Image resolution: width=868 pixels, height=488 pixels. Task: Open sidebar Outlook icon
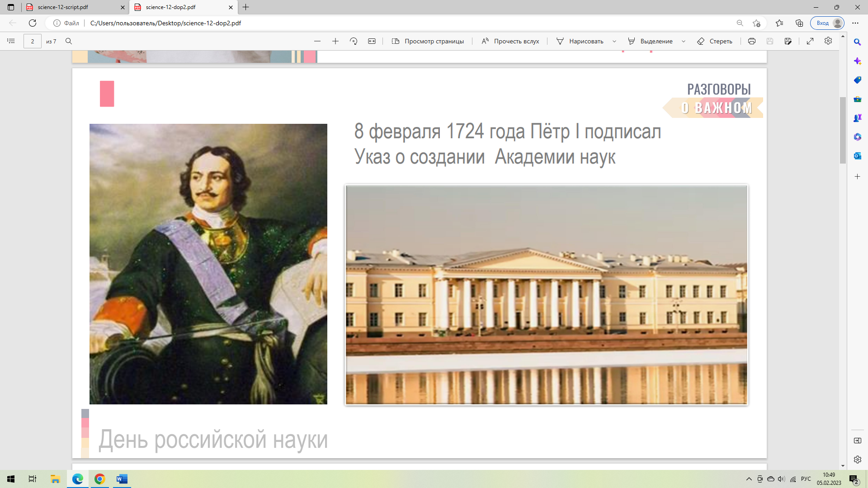[x=857, y=156]
